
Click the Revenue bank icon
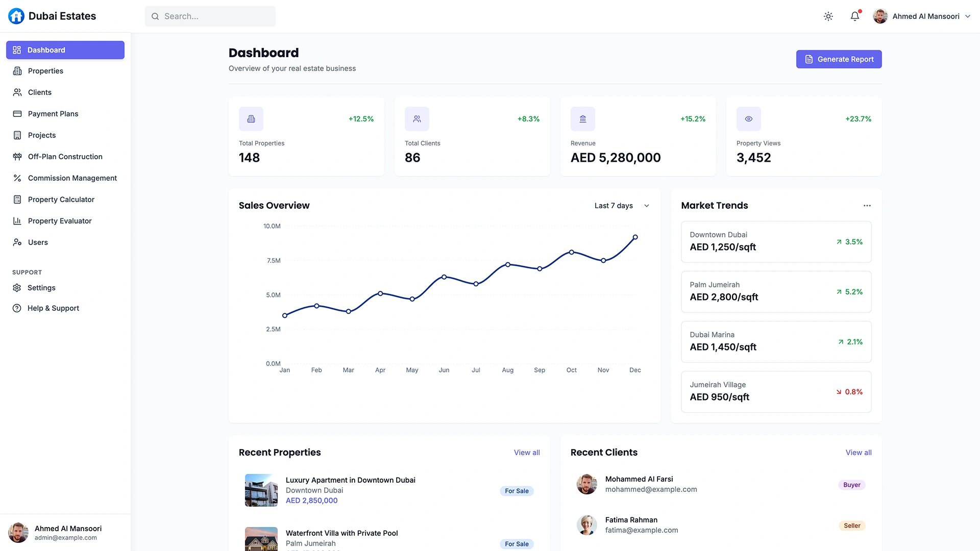pyautogui.click(x=583, y=119)
